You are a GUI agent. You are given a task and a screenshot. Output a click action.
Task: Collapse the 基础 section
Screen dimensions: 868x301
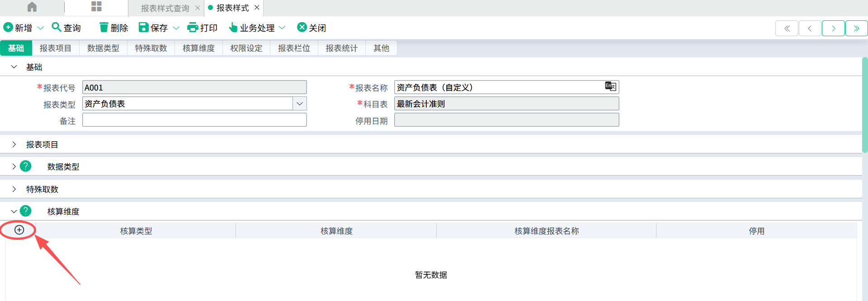(14, 67)
